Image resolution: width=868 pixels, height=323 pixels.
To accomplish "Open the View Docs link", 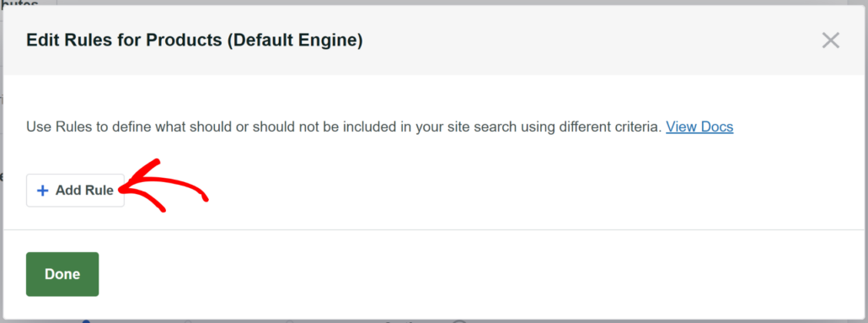I will [699, 127].
